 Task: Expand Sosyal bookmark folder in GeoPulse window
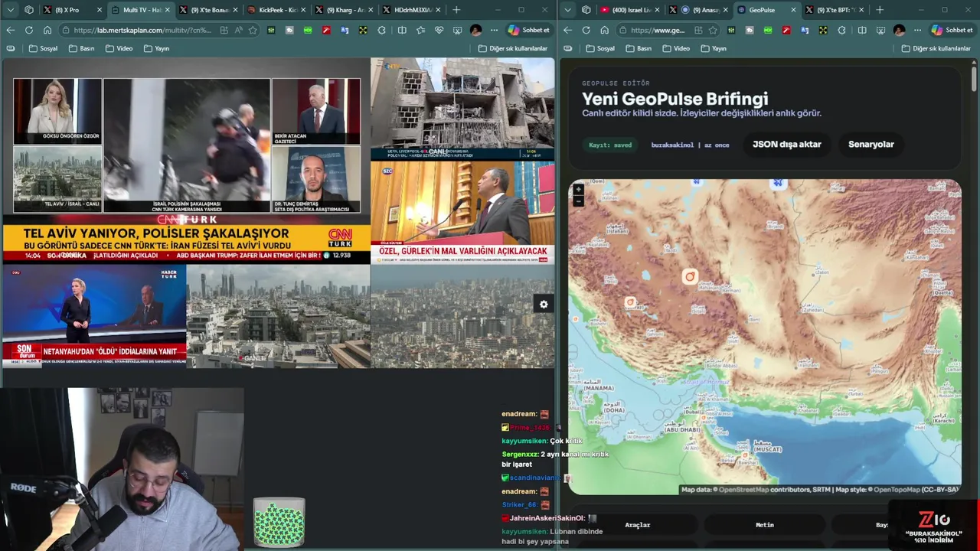coord(601,48)
